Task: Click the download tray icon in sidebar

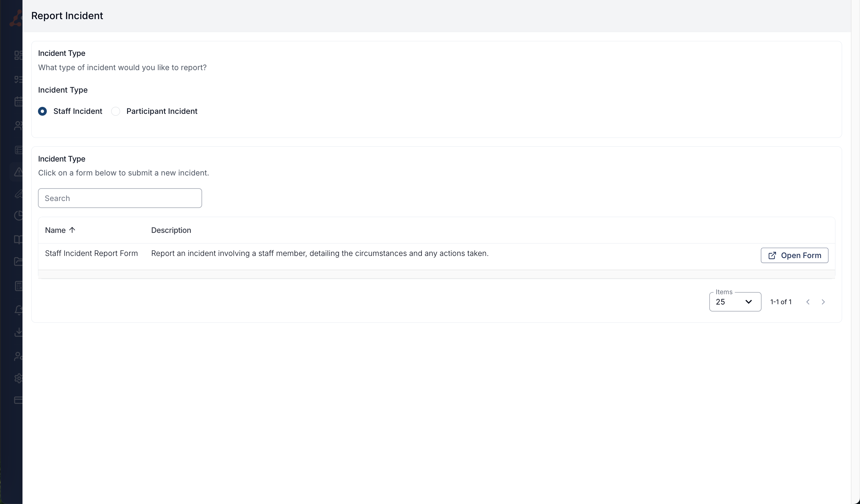Action: [19, 332]
